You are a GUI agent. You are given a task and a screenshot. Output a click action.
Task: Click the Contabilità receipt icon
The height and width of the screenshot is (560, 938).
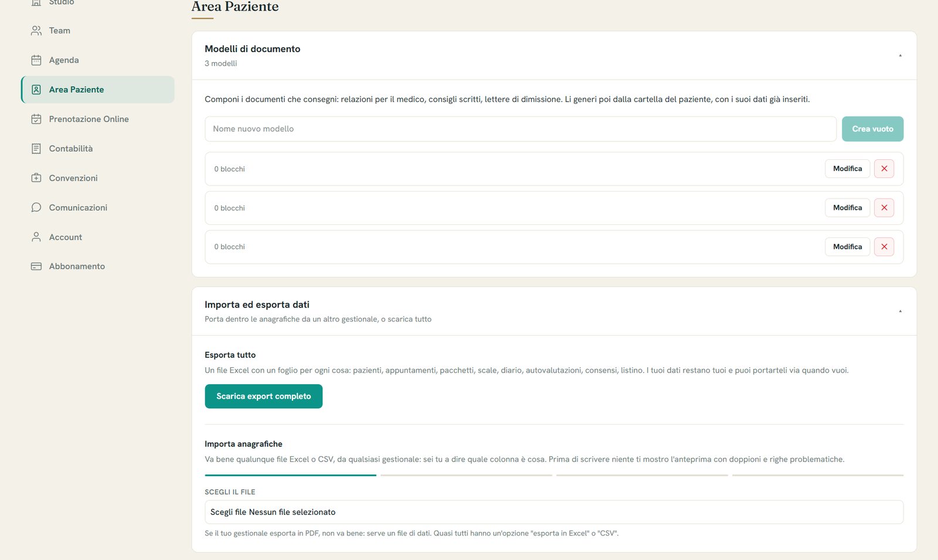click(36, 149)
